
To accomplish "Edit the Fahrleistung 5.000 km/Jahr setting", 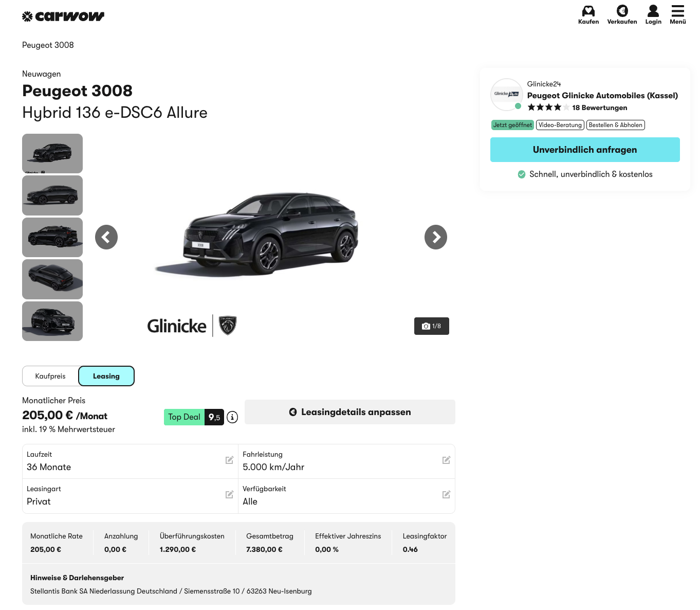I will tap(446, 460).
